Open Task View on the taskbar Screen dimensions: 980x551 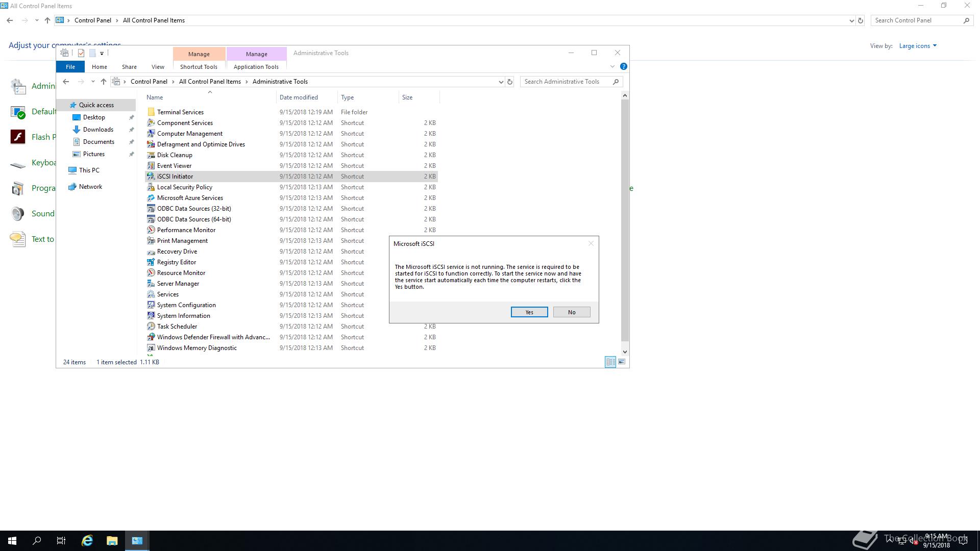[x=61, y=541]
